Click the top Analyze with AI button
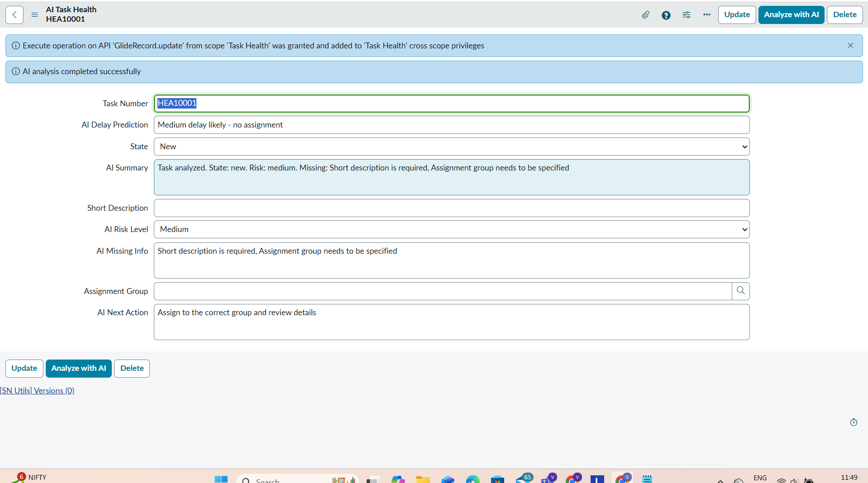This screenshot has width=868, height=483. click(x=791, y=15)
